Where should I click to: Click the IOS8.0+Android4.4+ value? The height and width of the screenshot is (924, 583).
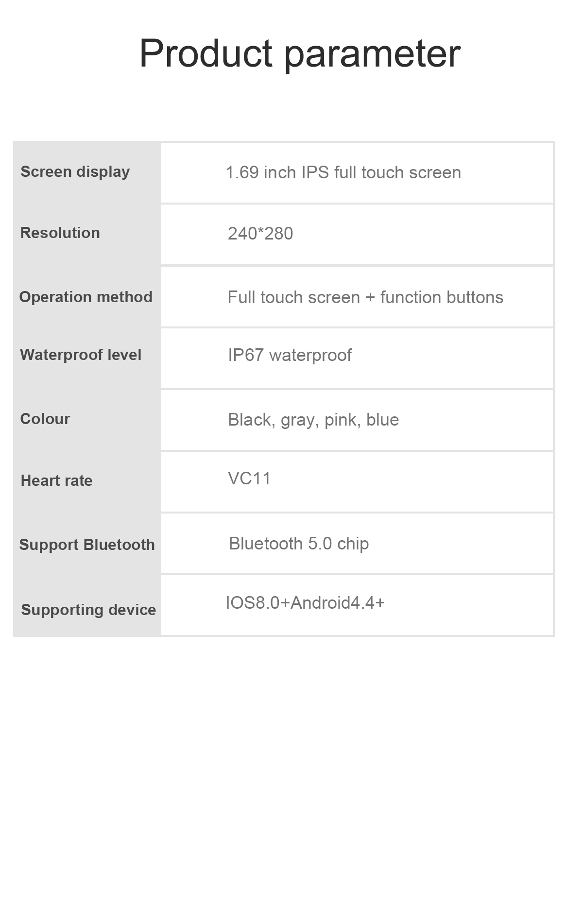click(305, 603)
